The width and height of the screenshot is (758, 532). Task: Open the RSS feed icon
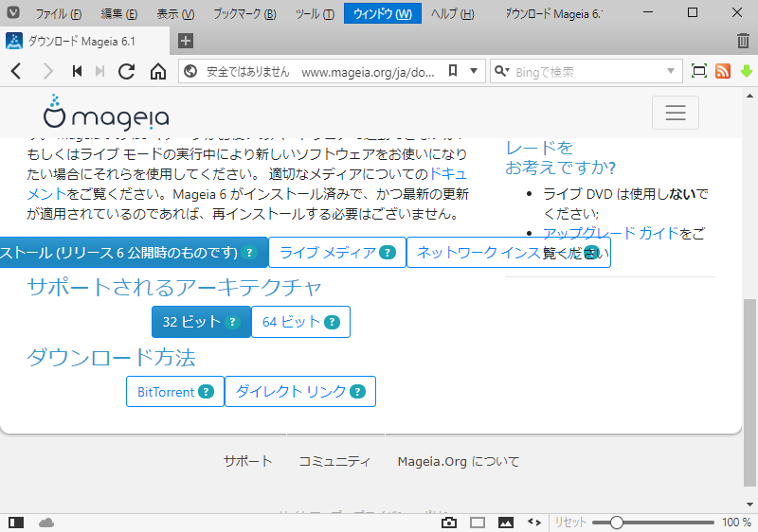[723, 71]
